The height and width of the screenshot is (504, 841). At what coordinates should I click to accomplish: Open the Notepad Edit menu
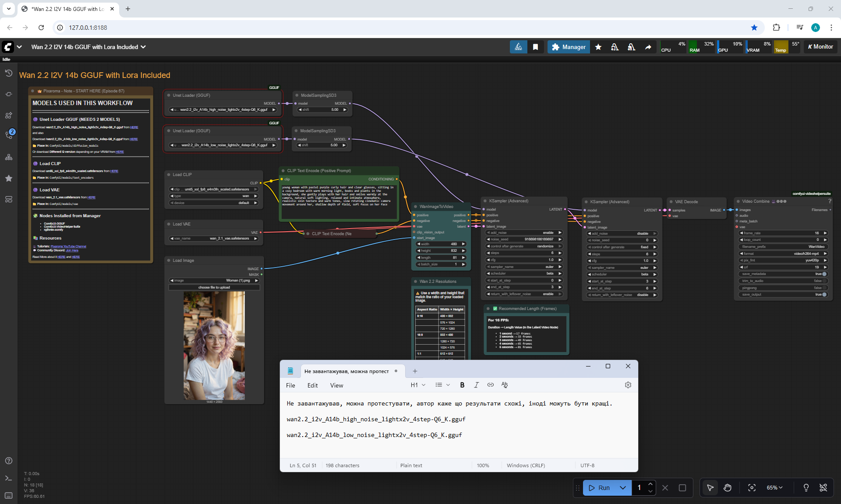pyautogui.click(x=312, y=385)
